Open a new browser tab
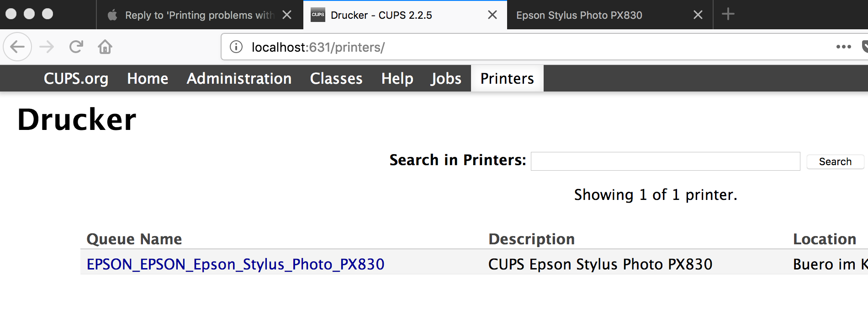868x323 pixels. tap(728, 14)
